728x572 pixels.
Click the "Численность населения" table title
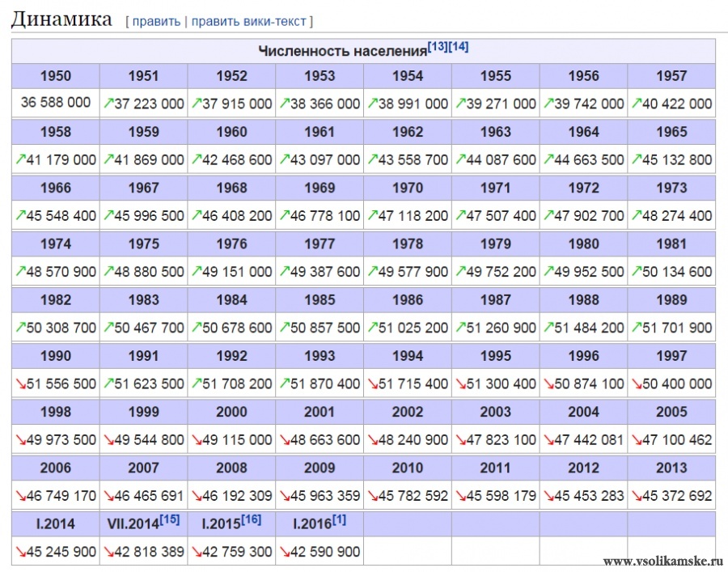[342, 51]
